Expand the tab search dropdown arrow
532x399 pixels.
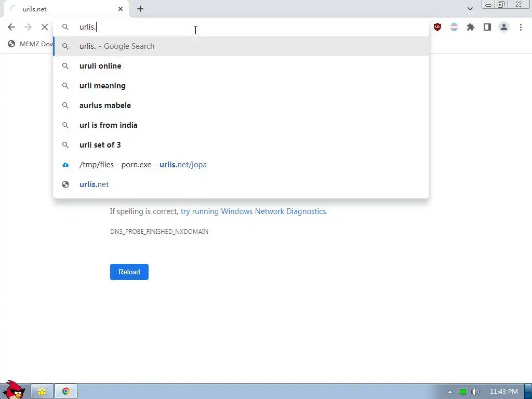470,9
